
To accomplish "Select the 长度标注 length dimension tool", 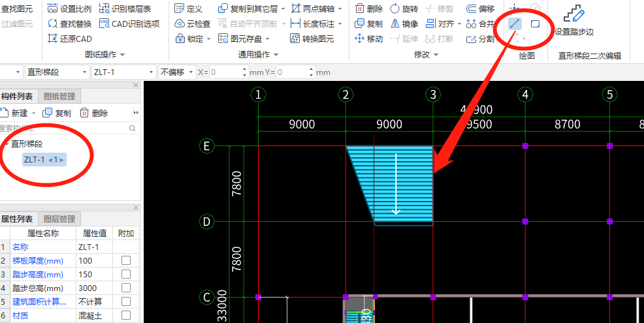I will click(x=313, y=23).
